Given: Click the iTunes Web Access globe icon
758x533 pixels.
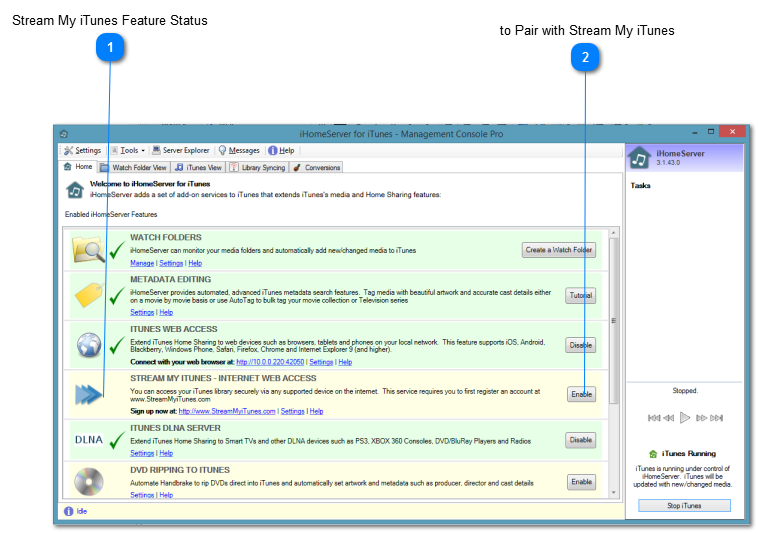Looking at the screenshot, I should pyautogui.click(x=89, y=345).
